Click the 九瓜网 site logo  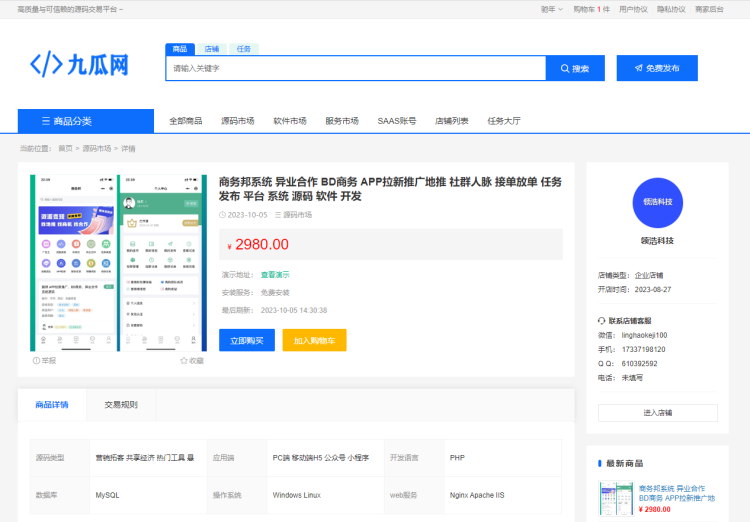80,65
